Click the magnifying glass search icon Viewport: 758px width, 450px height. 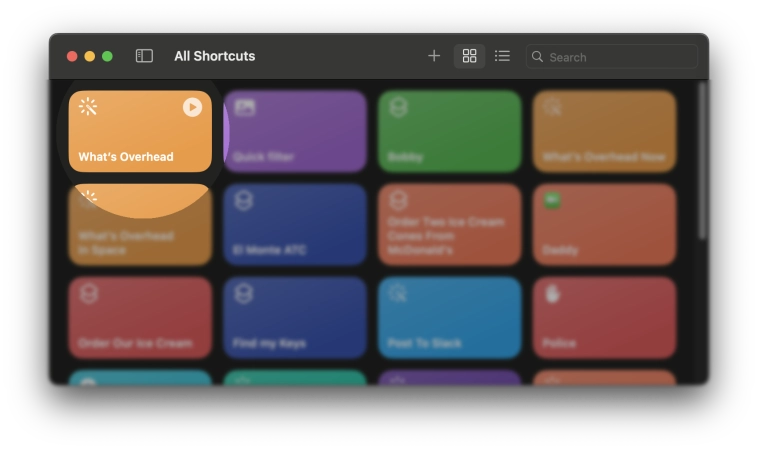(538, 57)
